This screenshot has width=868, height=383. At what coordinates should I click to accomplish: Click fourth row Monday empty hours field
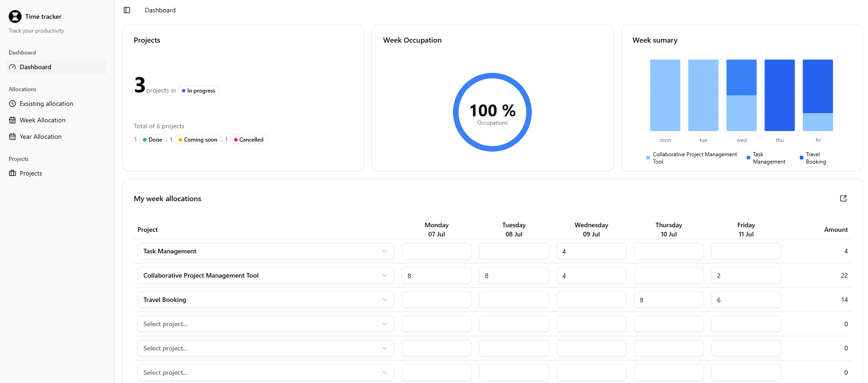437,324
